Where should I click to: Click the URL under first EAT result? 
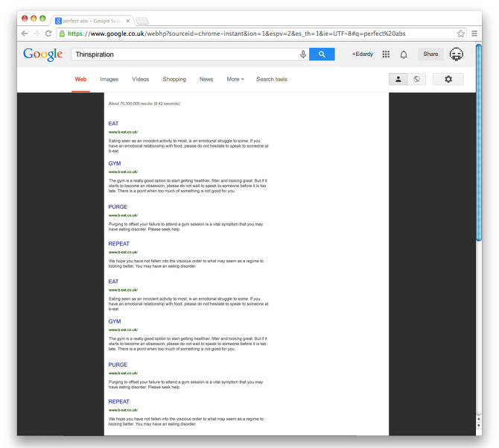(123, 132)
